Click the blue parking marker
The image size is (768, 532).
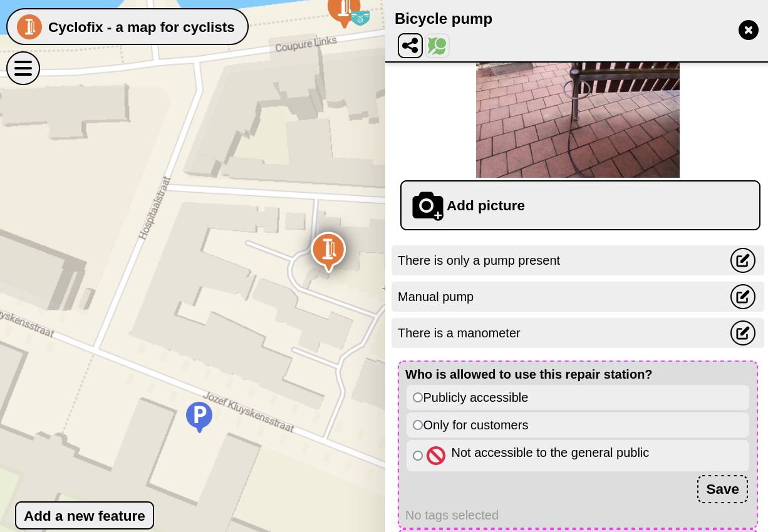coord(199,415)
